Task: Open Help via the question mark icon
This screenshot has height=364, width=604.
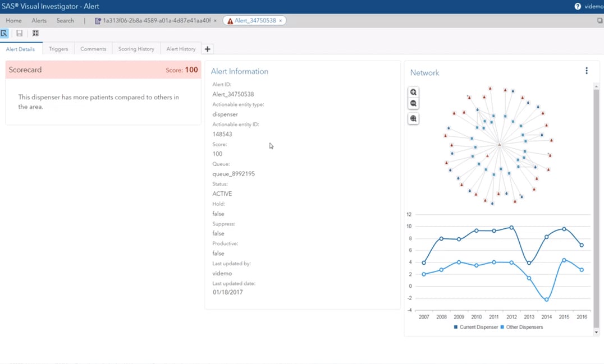Action: click(x=578, y=6)
